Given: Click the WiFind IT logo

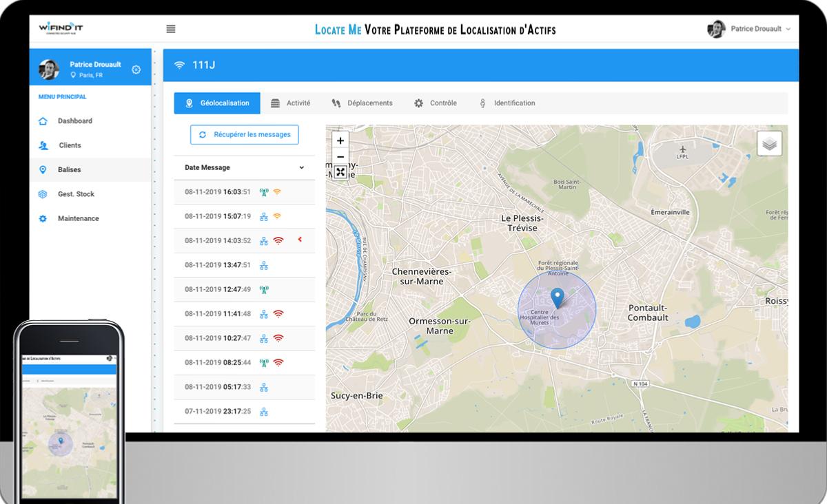Looking at the screenshot, I should (x=61, y=28).
